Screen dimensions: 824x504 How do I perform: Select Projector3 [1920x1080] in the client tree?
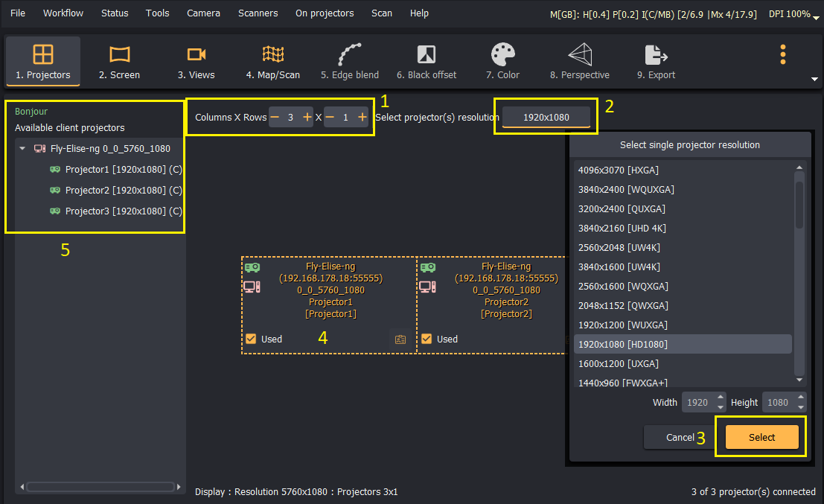tap(116, 211)
